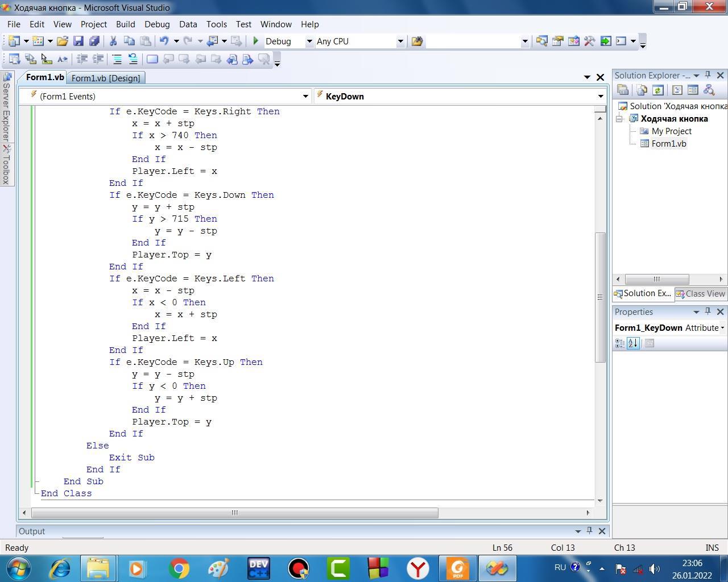728x582 pixels.
Task: Open Google Chrome from the taskbar
Action: (x=179, y=568)
